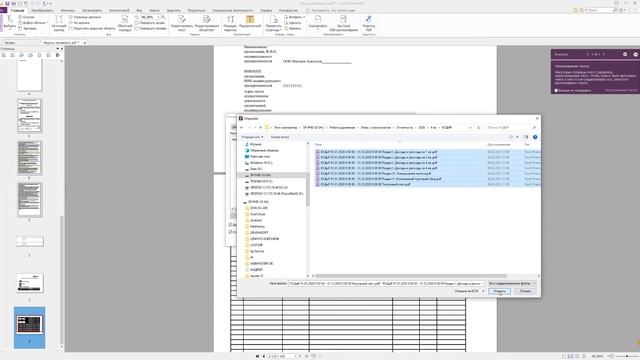The height and width of the screenshot is (360, 640).
Task: Open the file type filter dropdown
Action: click(512, 283)
